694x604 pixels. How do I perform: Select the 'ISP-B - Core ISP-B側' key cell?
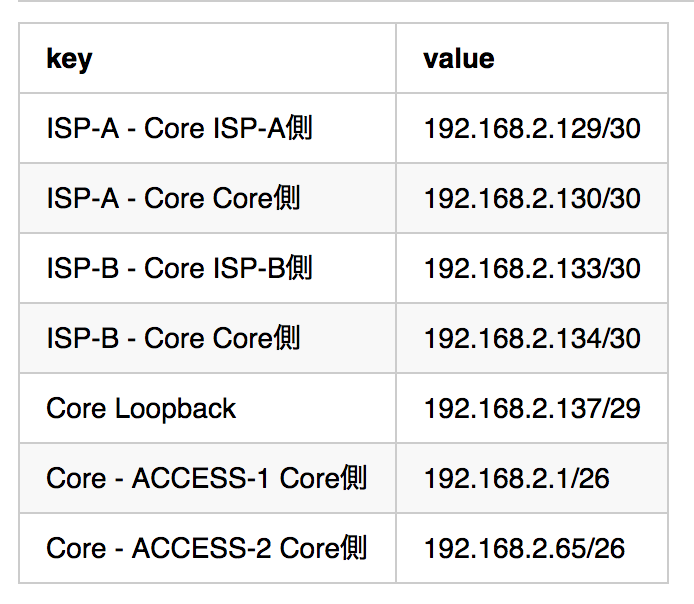pyautogui.click(x=179, y=268)
